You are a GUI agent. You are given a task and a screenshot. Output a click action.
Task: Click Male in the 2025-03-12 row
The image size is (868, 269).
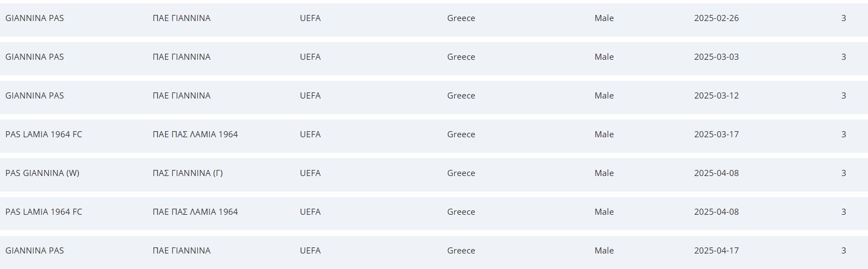point(604,95)
